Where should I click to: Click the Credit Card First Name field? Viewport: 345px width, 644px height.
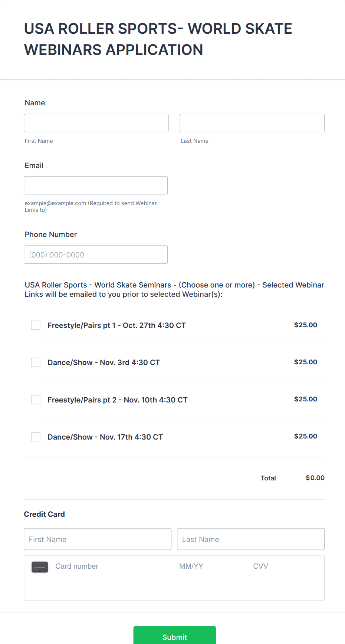point(98,539)
